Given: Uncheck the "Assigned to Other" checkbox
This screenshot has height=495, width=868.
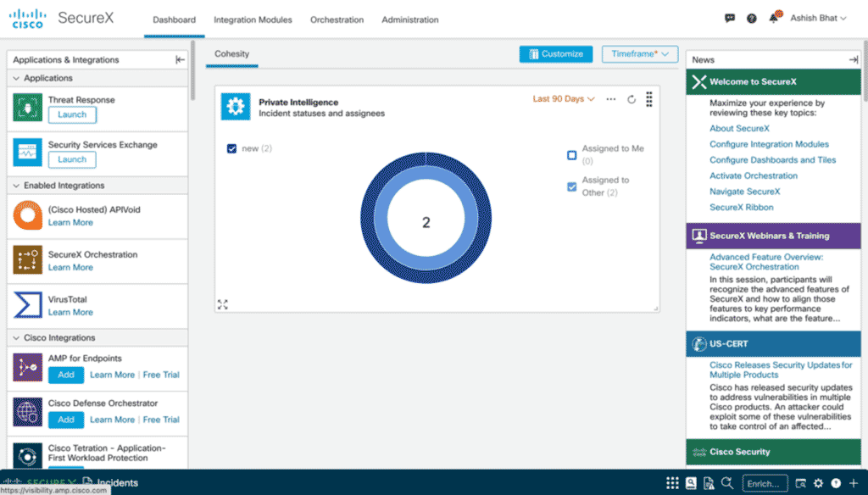Looking at the screenshot, I should (x=572, y=186).
